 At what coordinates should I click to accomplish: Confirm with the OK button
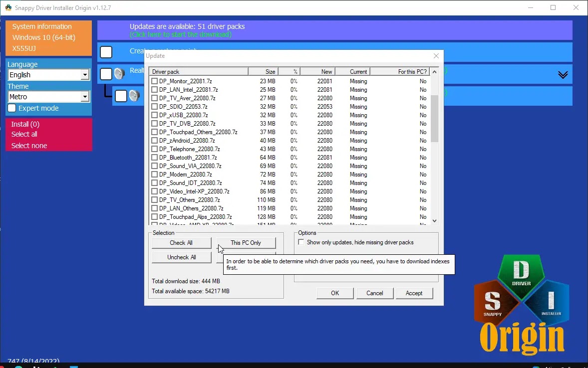point(335,293)
